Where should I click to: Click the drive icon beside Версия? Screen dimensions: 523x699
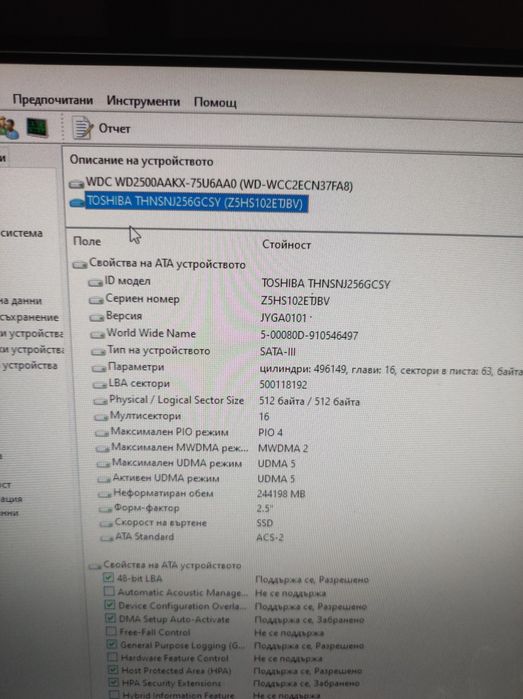pyautogui.click(x=97, y=317)
